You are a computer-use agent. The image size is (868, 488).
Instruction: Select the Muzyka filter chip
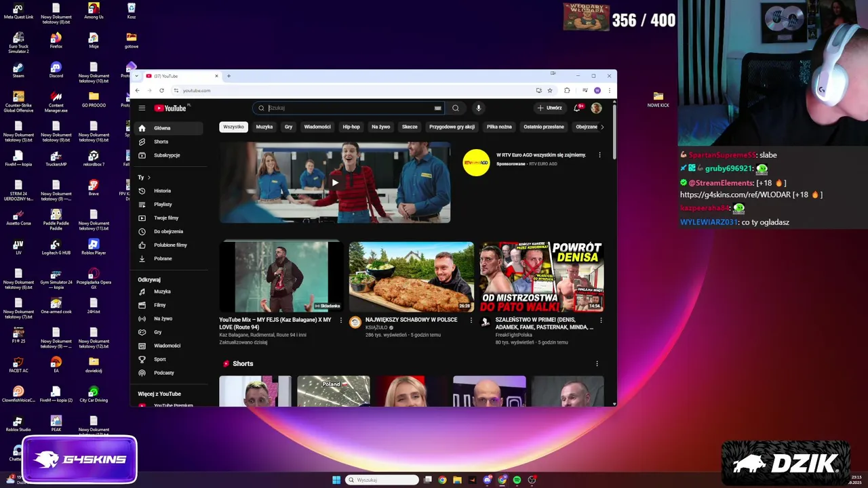point(264,127)
